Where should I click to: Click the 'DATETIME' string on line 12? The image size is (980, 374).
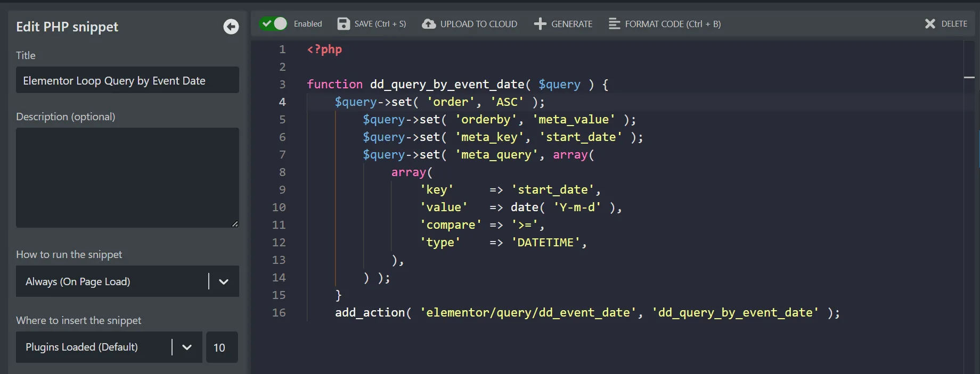click(x=545, y=243)
